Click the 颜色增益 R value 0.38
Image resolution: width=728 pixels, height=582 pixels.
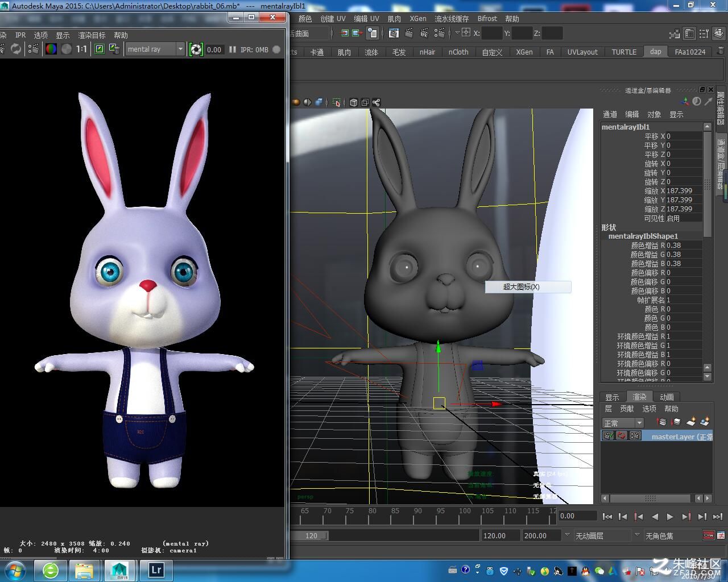click(x=685, y=246)
